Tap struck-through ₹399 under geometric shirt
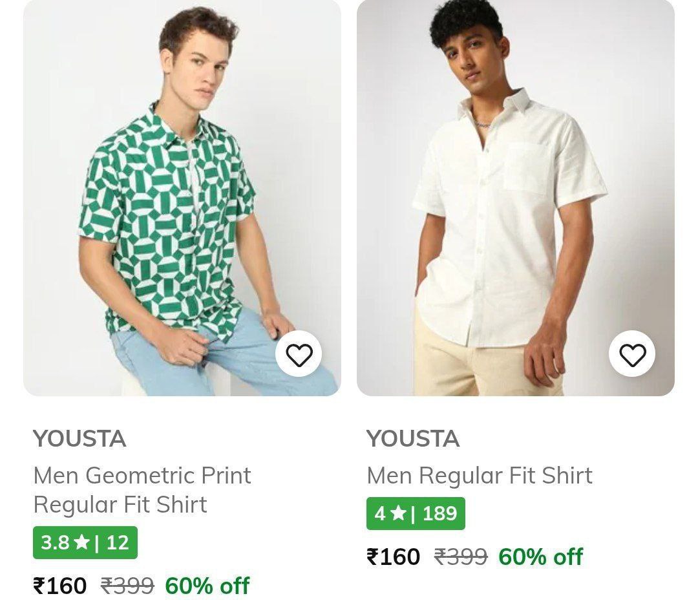 (127, 586)
